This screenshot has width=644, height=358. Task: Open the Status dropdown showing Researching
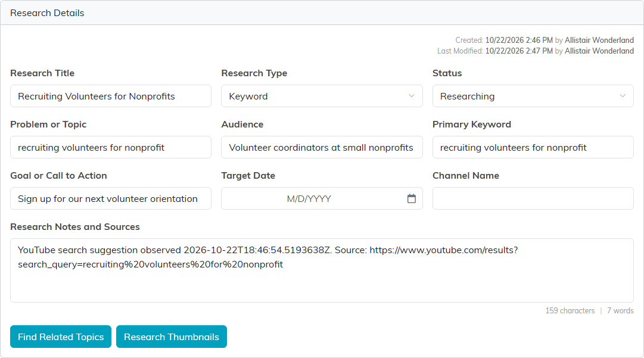pyautogui.click(x=533, y=96)
